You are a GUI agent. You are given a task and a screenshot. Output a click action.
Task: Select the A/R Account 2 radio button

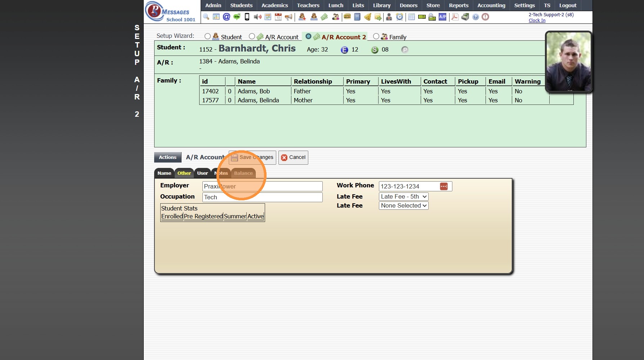tap(308, 36)
